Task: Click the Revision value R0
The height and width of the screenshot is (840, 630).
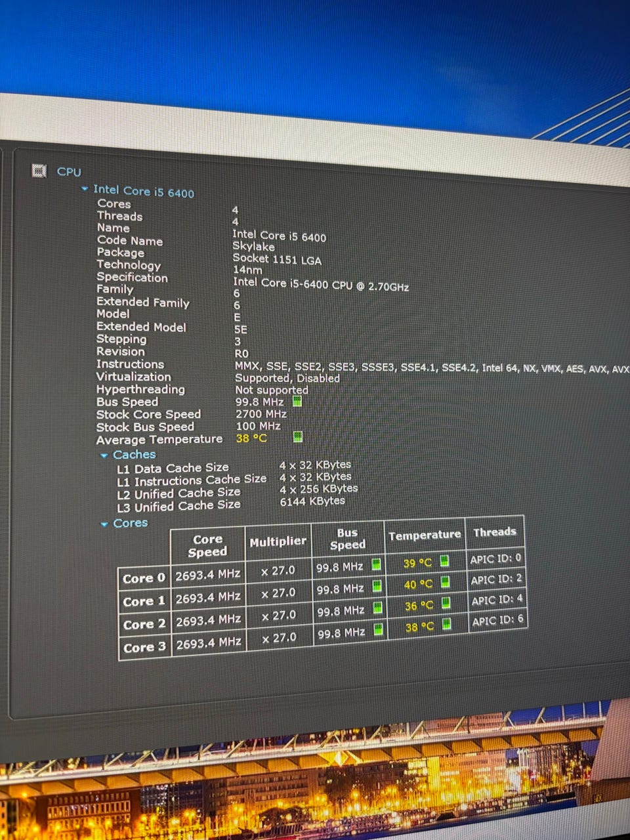Action: (x=241, y=354)
